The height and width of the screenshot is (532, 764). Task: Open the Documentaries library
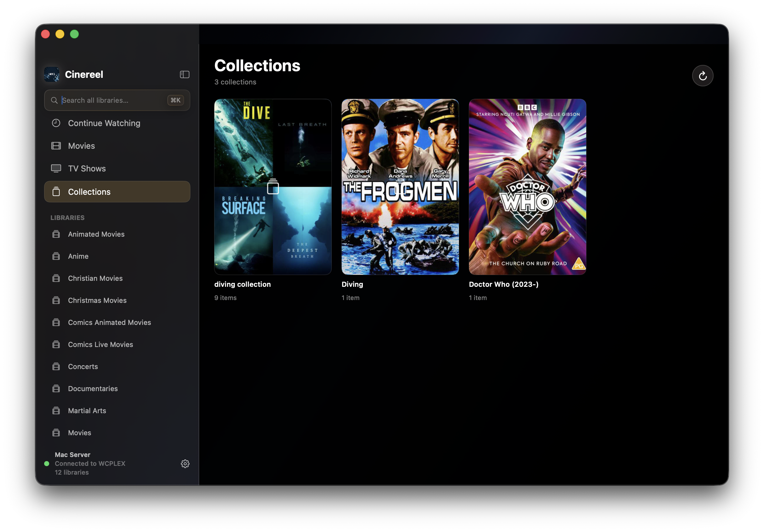117,389
